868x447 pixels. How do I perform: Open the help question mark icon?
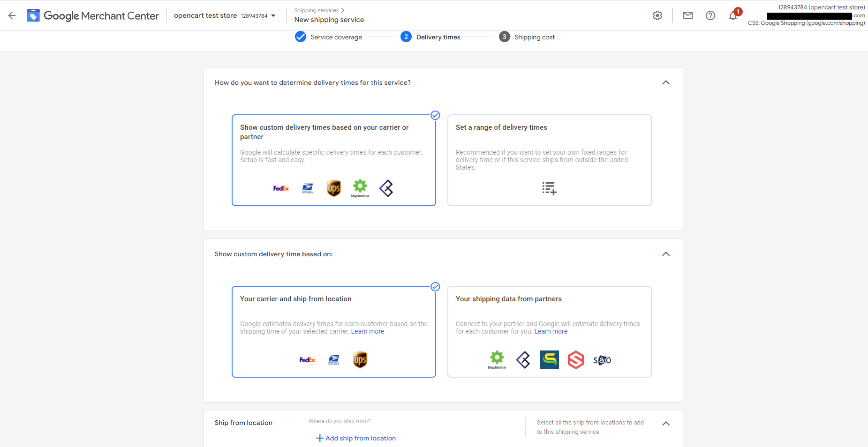(x=710, y=15)
